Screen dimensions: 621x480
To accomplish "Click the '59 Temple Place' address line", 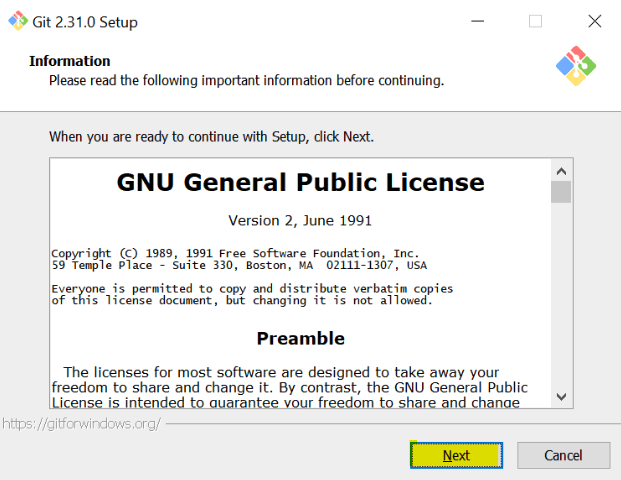I will (x=239, y=265).
